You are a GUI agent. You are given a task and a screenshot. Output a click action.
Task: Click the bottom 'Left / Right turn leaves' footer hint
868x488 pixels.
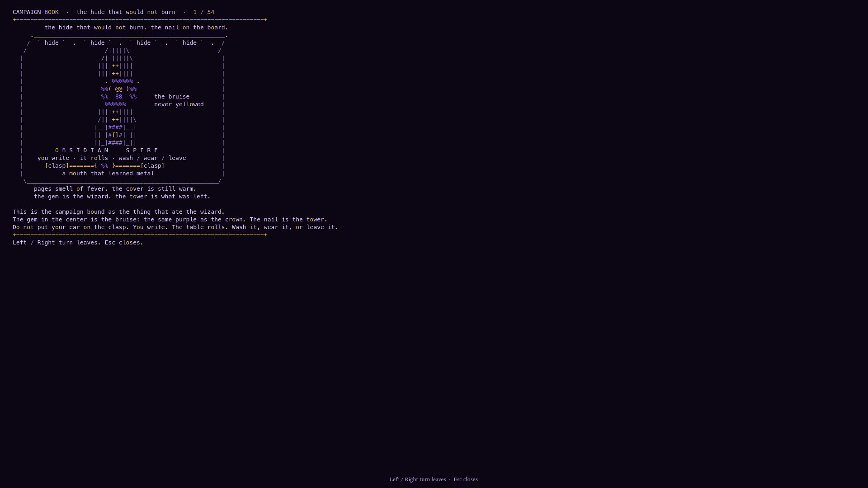coord(418,479)
